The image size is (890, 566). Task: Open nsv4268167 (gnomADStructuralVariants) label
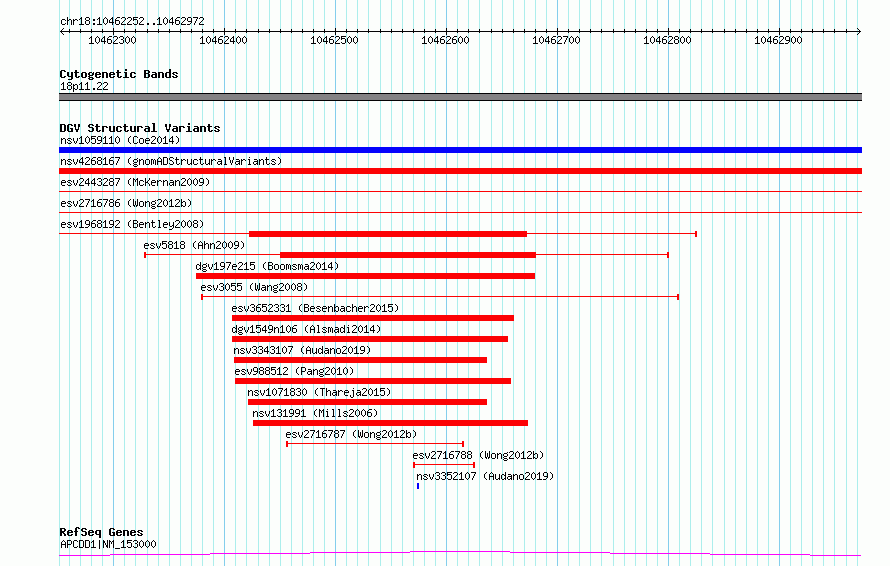pyautogui.click(x=171, y=161)
